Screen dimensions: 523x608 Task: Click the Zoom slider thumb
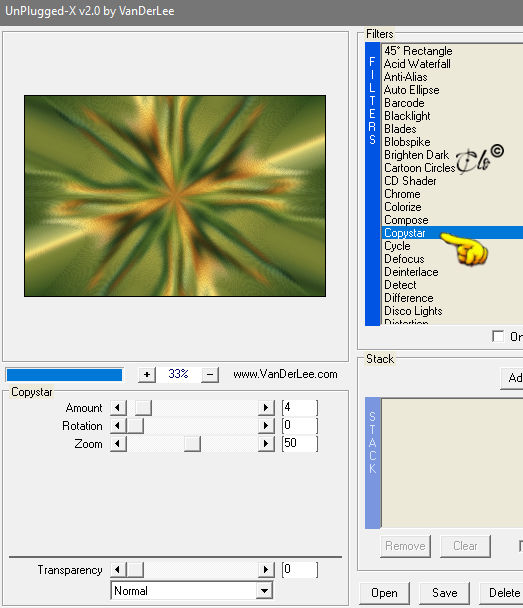192,444
